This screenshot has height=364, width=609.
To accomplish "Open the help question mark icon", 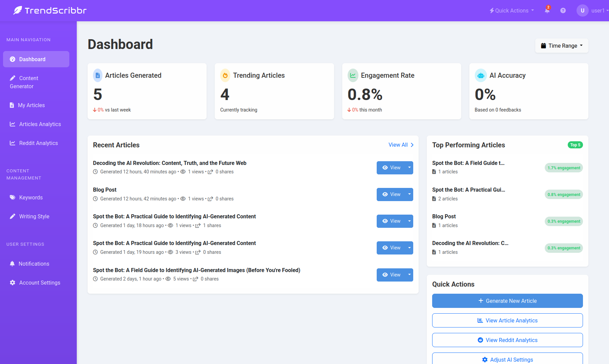I will point(563,10).
